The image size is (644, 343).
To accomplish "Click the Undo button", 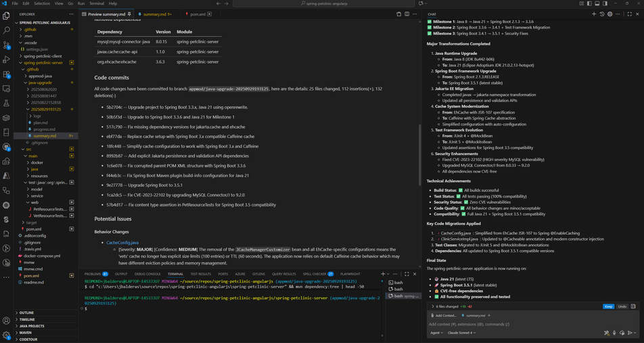I will [622, 306].
